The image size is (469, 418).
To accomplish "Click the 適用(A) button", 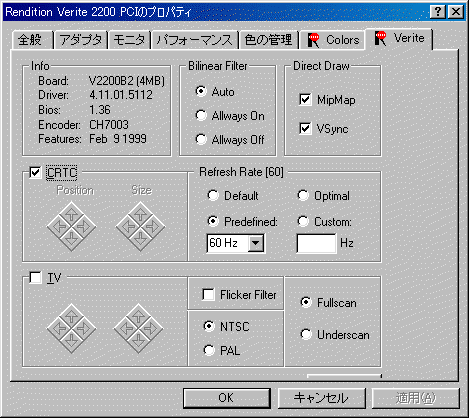I will coord(416,398).
